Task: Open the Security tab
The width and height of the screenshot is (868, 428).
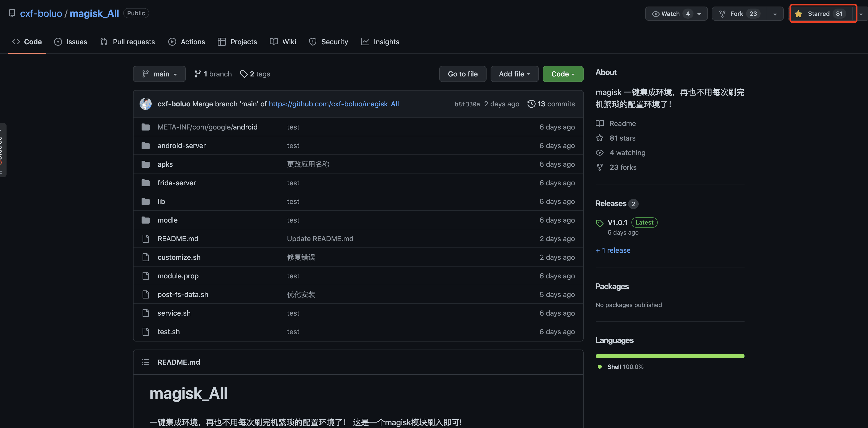Action: [328, 42]
